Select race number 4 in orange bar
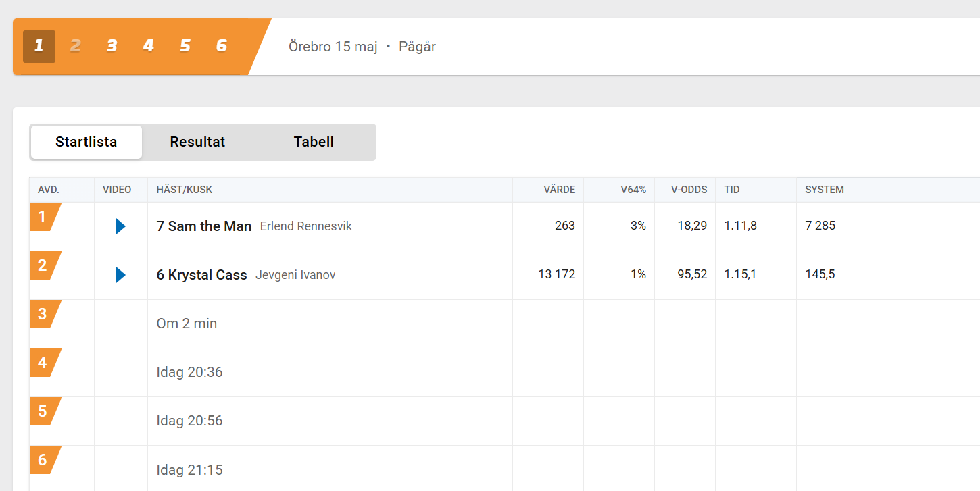Screen dimensions: 980x491 click(149, 47)
